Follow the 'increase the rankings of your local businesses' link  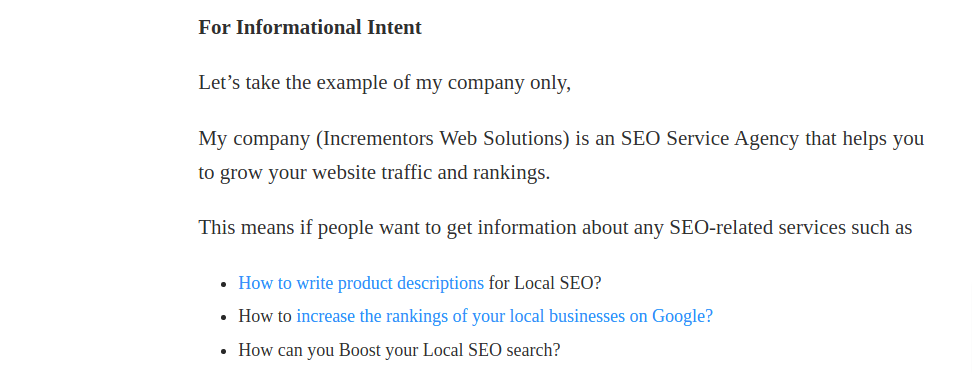click(x=505, y=317)
